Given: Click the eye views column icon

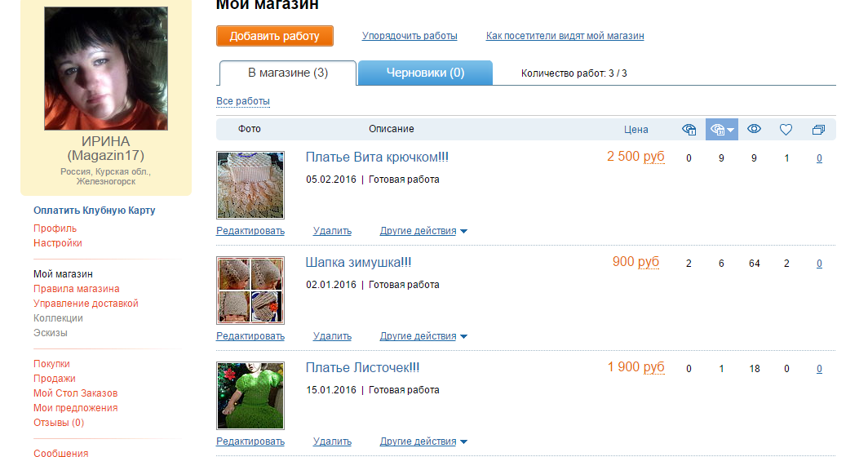Looking at the screenshot, I should (x=754, y=129).
